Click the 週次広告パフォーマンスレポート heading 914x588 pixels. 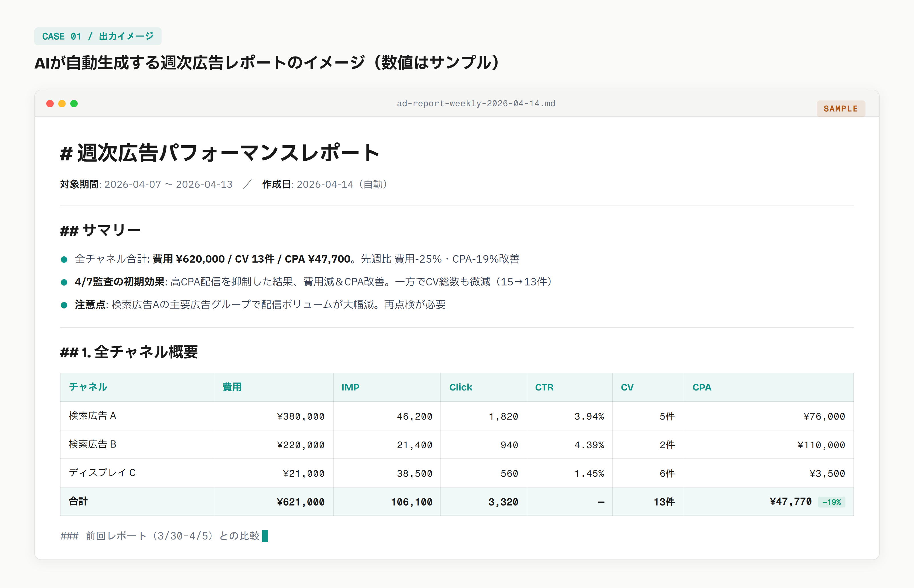coord(220,153)
